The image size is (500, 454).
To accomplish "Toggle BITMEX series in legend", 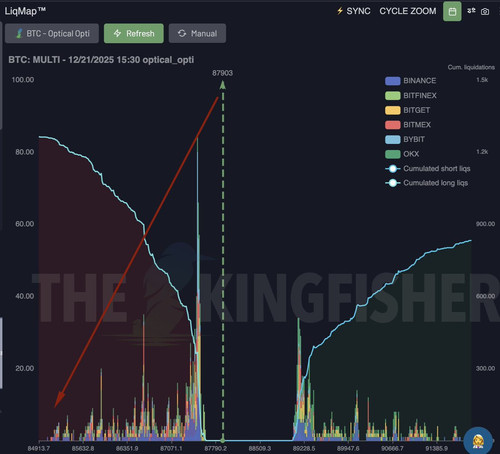I will (x=408, y=125).
